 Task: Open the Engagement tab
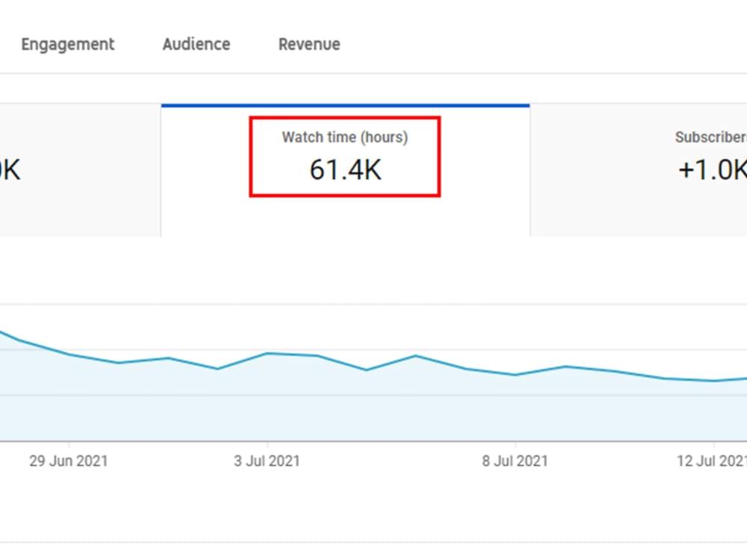68,44
